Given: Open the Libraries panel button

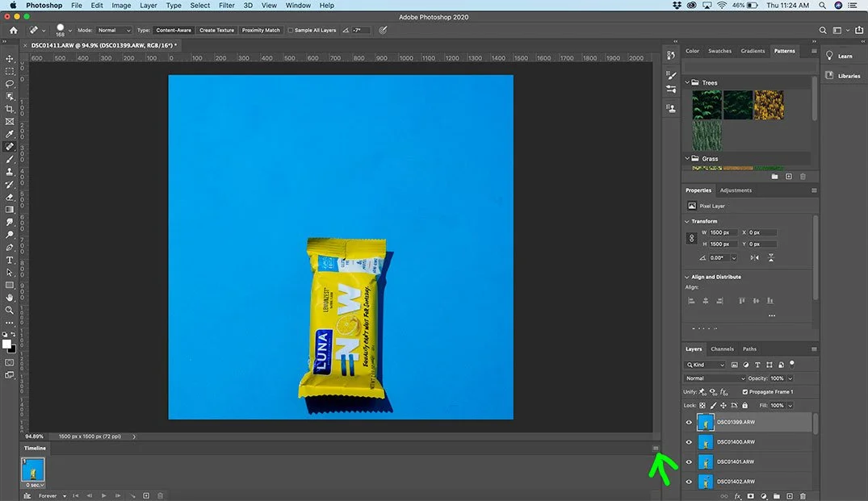Looking at the screenshot, I should (842, 76).
